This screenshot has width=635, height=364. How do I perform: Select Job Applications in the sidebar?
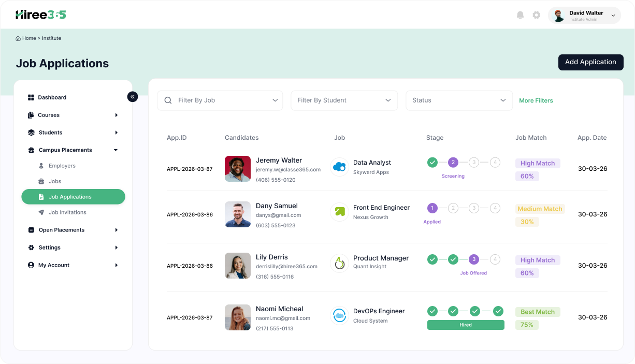click(73, 197)
